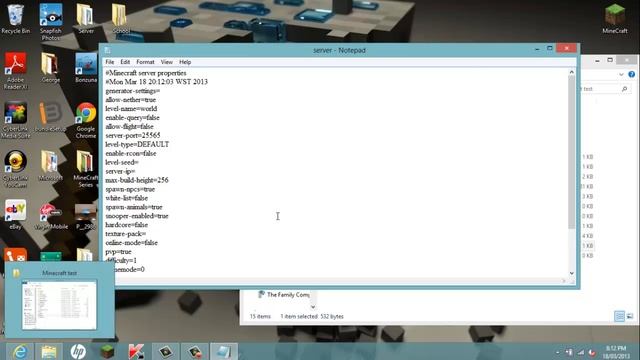Select the Microsoft folder on desktop
Screen dimensions: 640x360
point(51,166)
